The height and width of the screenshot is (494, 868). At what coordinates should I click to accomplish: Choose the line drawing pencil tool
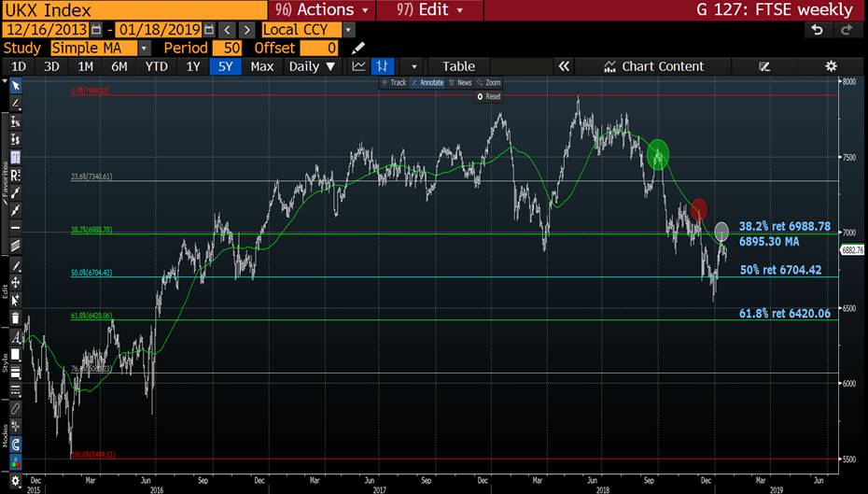16,104
